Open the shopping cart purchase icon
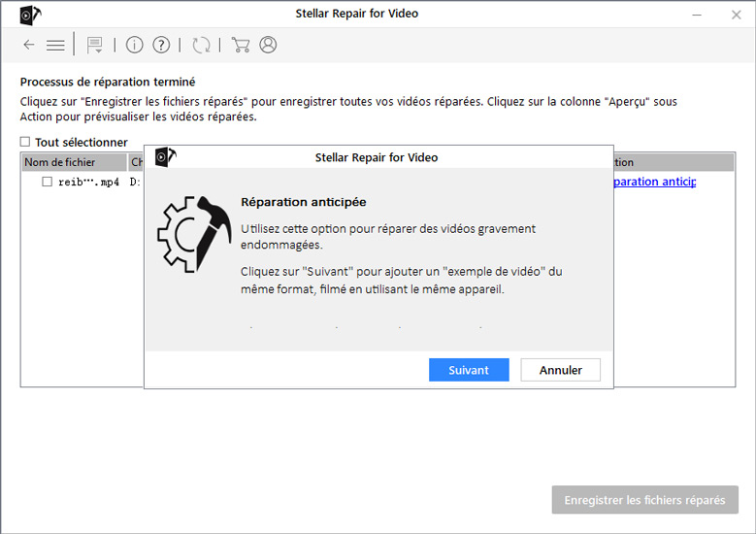 tap(241, 45)
